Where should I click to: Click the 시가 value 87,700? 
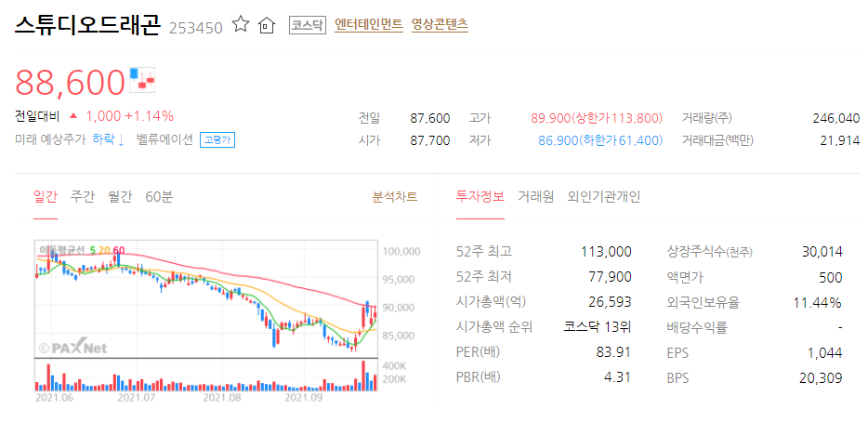tap(430, 140)
